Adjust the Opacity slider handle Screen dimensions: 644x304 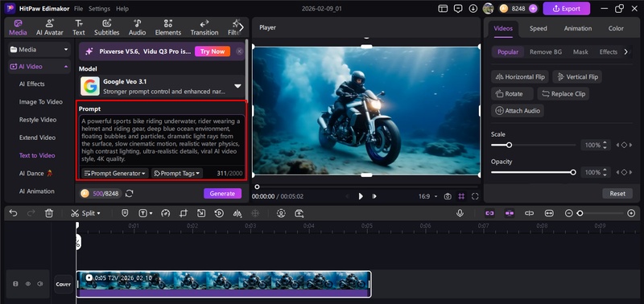[x=573, y=172]
